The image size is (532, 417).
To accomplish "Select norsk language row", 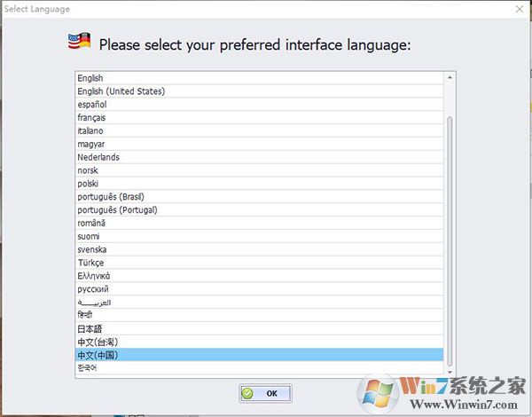I will [259, 170].
